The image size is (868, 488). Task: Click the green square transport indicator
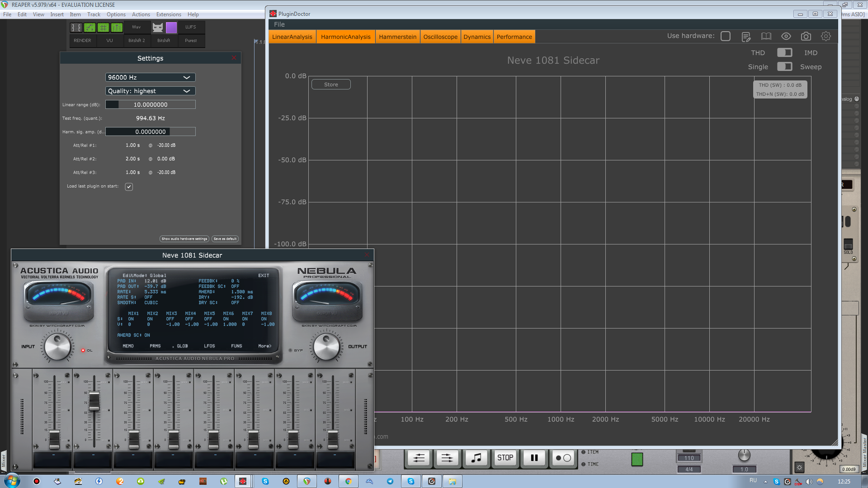637,460
